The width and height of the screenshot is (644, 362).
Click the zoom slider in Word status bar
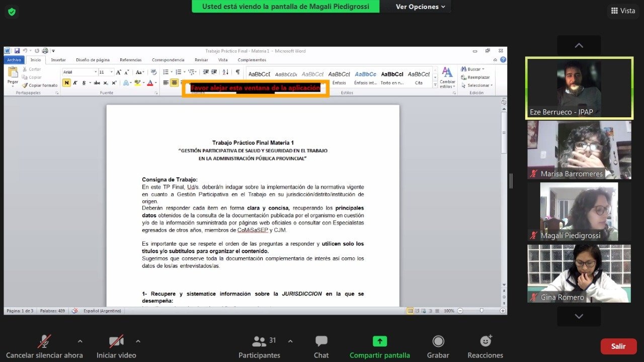click(481, 311)
